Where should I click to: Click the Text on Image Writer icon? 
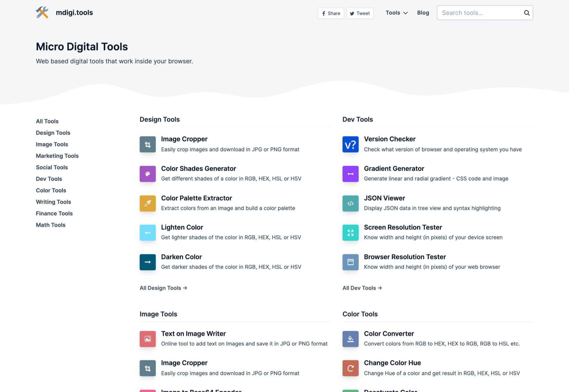click(148, 339)
